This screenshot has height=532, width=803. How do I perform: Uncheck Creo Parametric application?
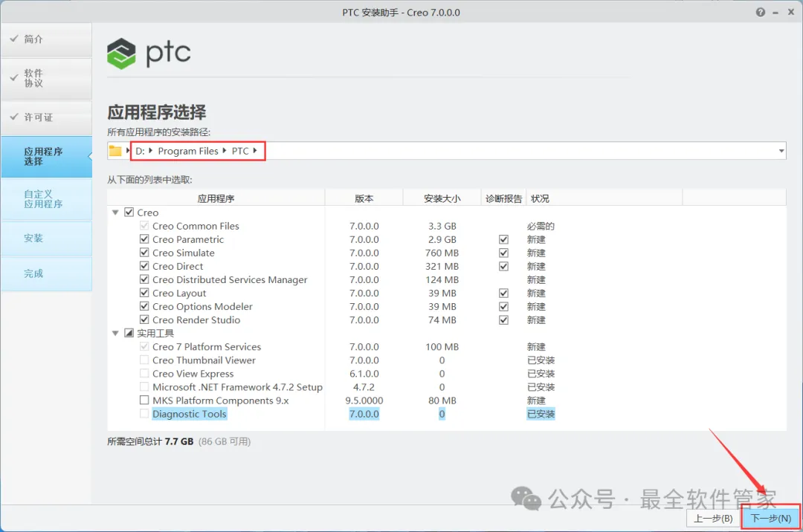coord(144,239)
